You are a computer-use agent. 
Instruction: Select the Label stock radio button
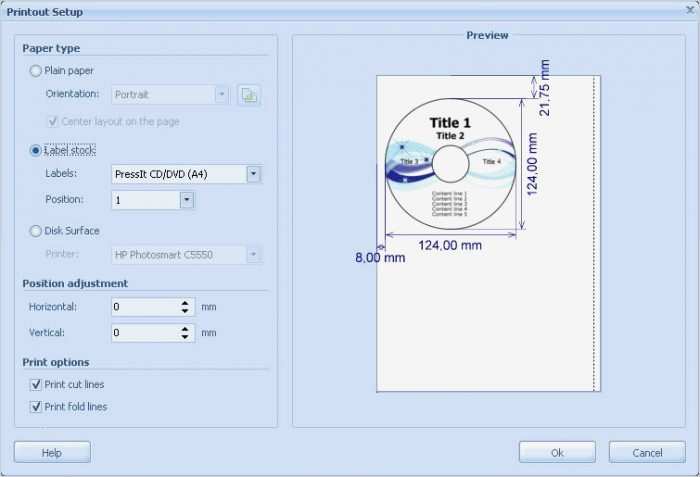click(x=35, y=151)
